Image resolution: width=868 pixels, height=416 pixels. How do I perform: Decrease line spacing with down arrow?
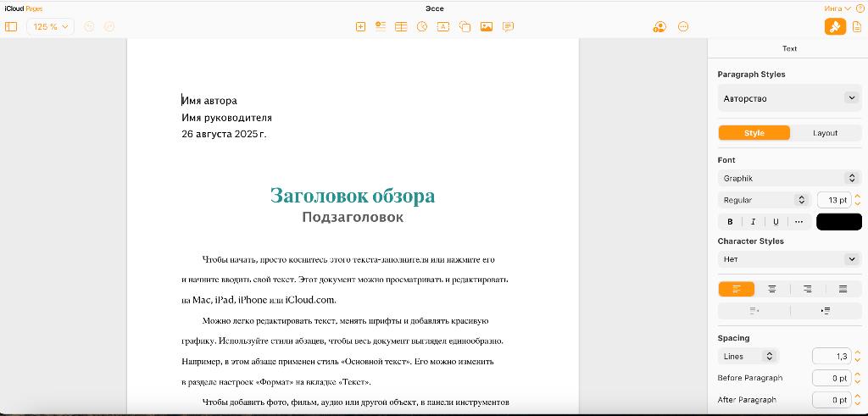[x=858, y=360]
